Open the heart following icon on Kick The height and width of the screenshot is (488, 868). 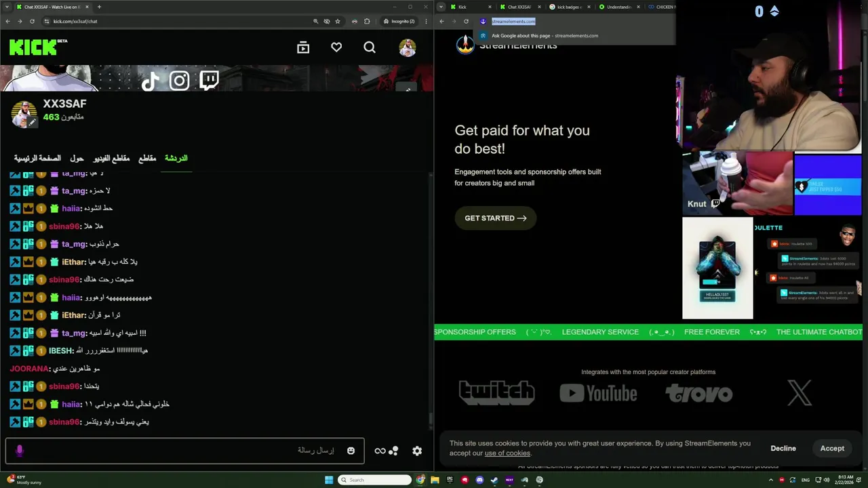[x=336, y=47]
